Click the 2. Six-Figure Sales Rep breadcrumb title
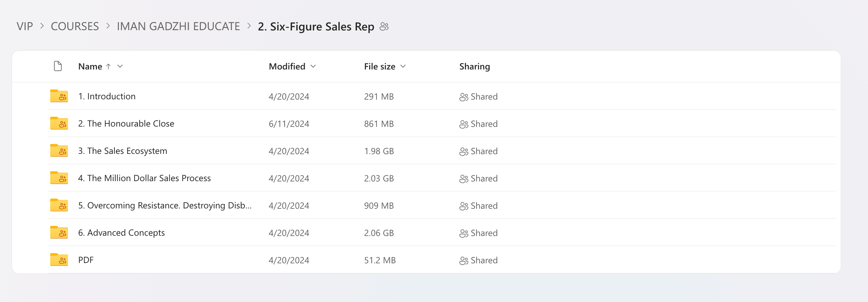 click(316, 26)
